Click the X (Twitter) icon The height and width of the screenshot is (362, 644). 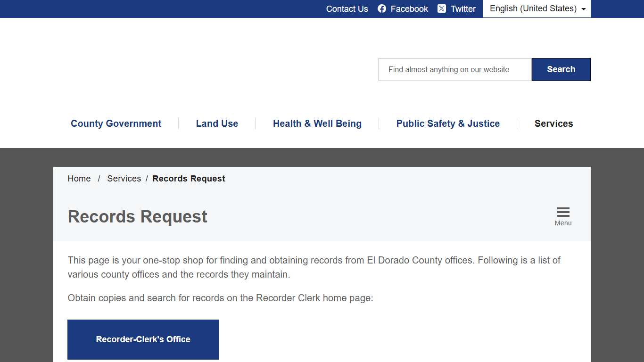(x=442, y=8)
